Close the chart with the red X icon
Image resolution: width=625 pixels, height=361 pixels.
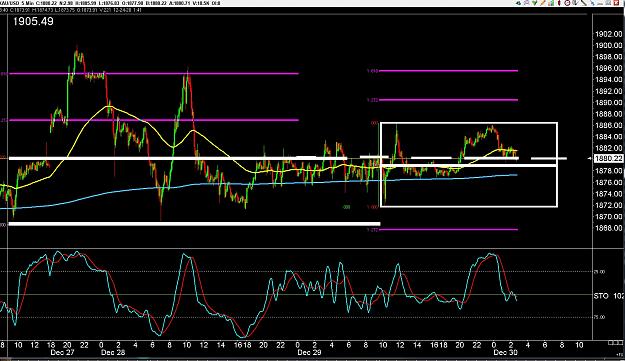[617, 3]
